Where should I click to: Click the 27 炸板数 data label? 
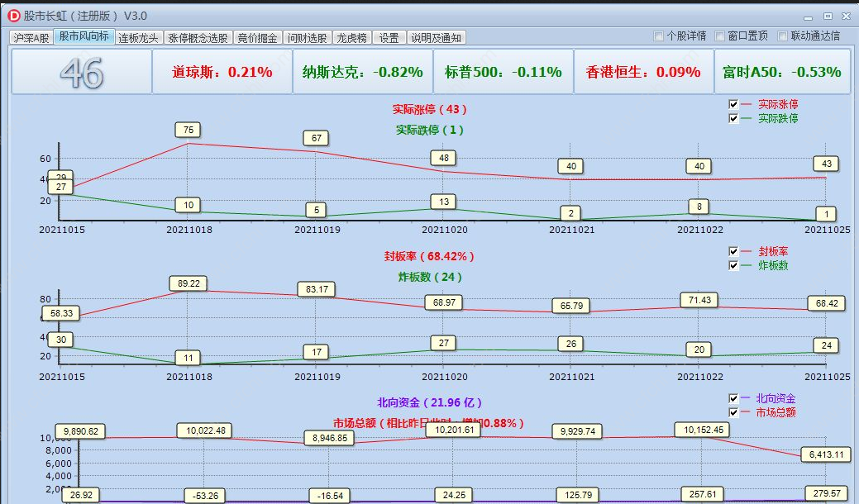444,343
